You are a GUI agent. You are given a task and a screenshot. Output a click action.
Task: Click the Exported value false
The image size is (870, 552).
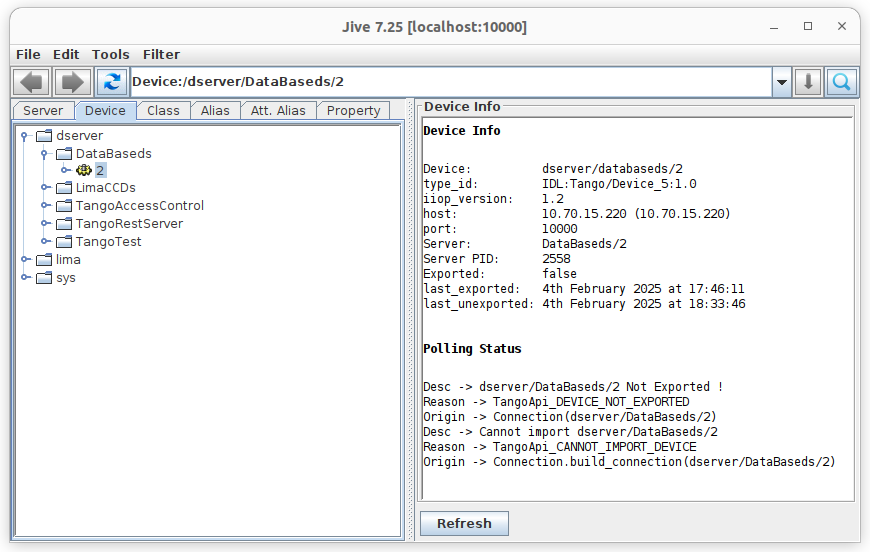(x=559, y=274)
